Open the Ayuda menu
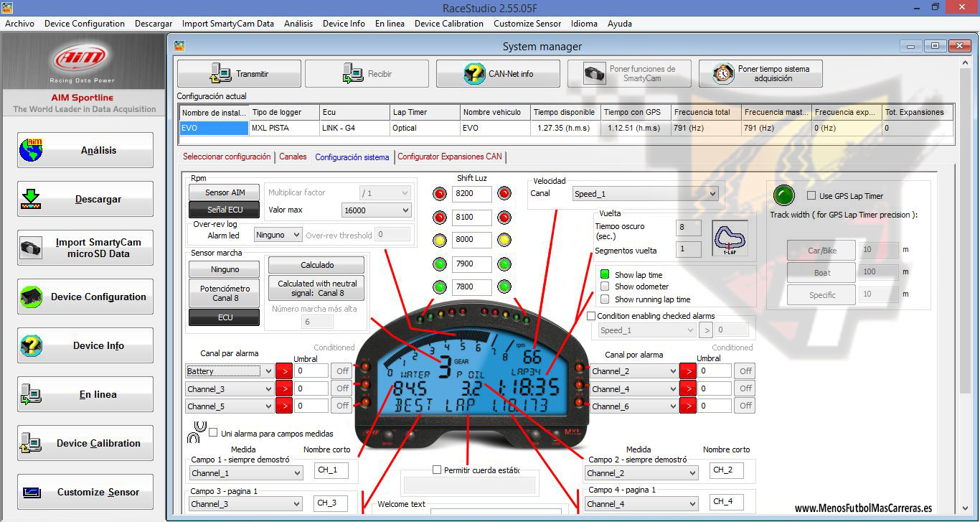The height and width of the screenshot is (522, 980). [x=620, y=23]
